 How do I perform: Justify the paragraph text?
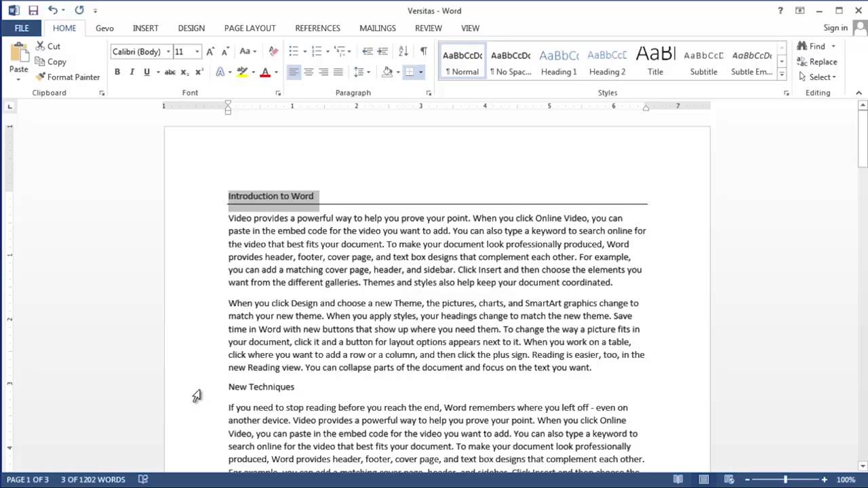coord(338,72)
